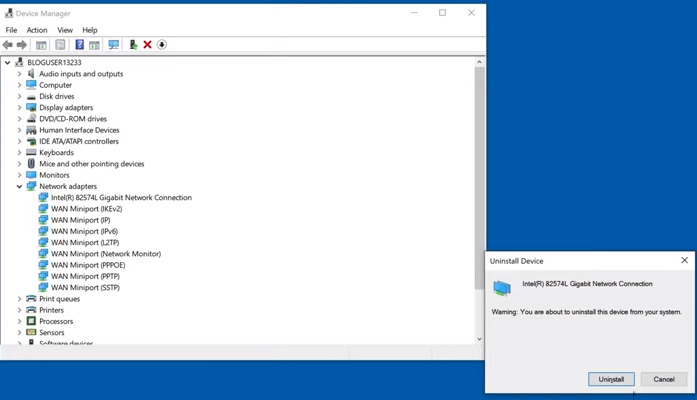Image resolution: width=697 pixels, height=400 pixels.
Task: Select the Disk drives label
Action: click(x=56, y=96)
